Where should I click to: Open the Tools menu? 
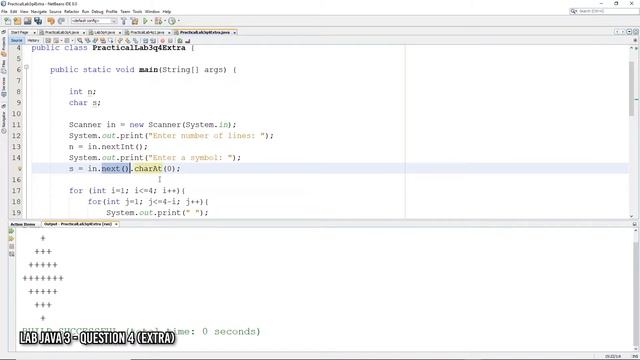pyautogui.click(x=138, y=11)
